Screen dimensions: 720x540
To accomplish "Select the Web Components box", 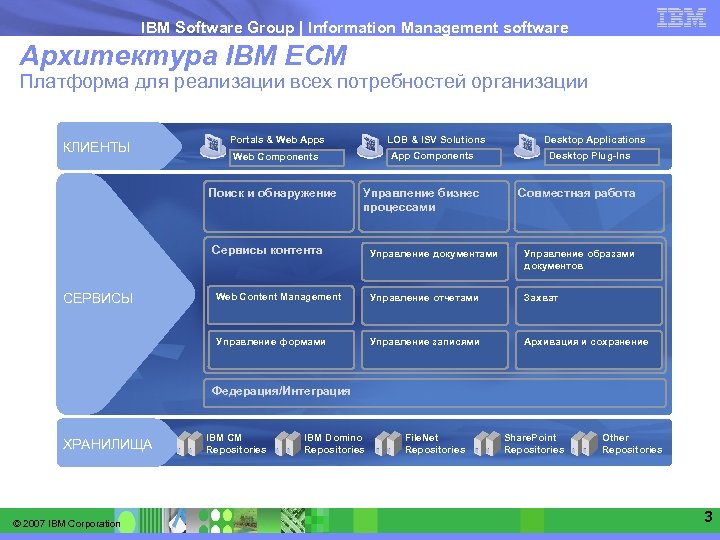I will 287,158.
